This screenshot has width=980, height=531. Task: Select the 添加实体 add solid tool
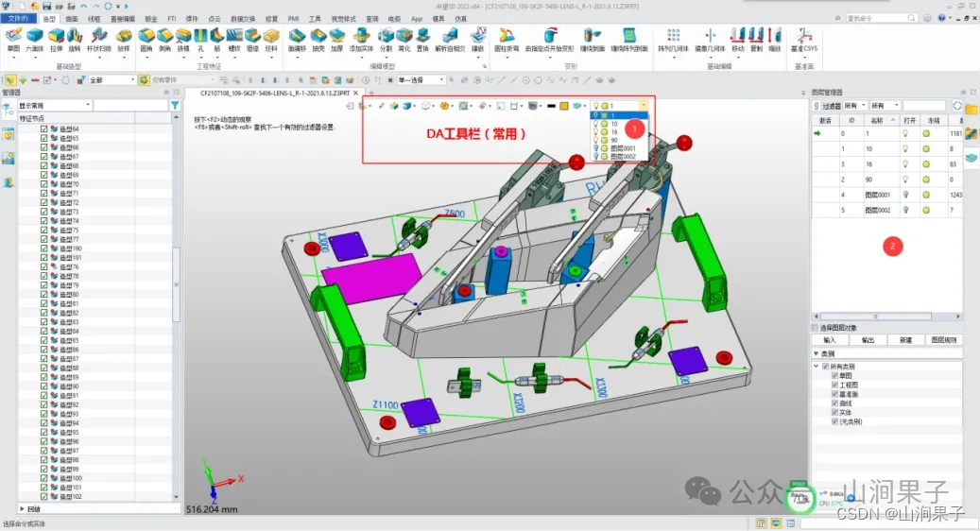click(x=361, y=40)
